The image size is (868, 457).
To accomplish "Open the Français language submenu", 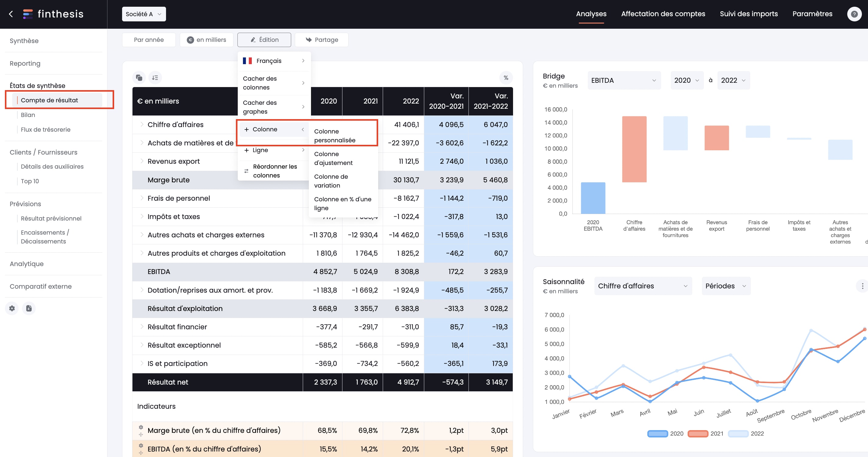I will click(x=274, y=61).
